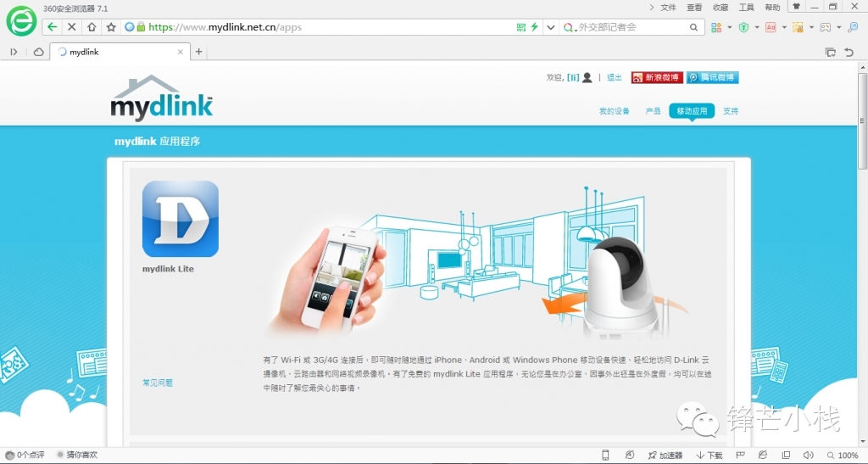Image resolution: width=868 pixels, height=464 pixels.
Task: Expand the address bar history dropdown
Action: pyautogui.click(x=550, y=27)
